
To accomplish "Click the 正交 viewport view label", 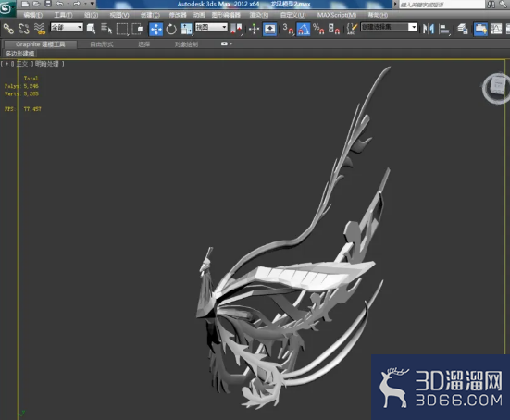I will (x=22, y=64).
